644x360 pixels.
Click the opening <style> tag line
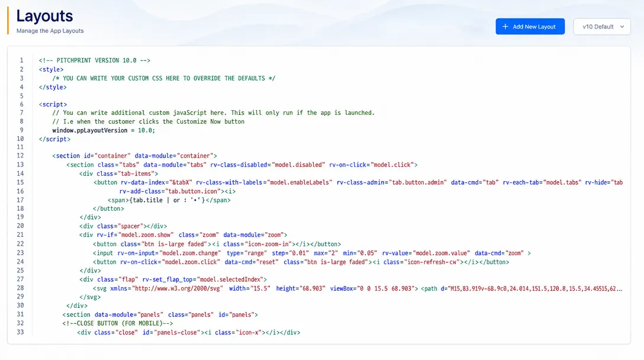click(x=51, y=69)
